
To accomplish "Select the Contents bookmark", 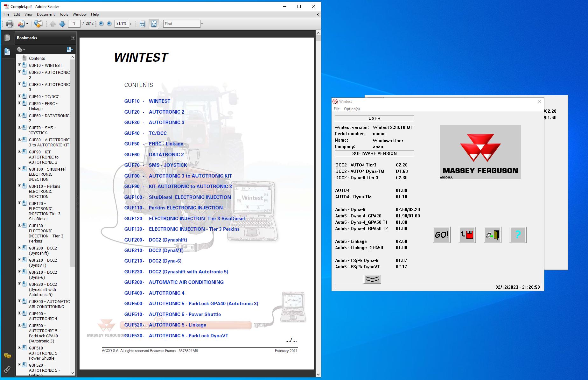I will tap(37, 58).
